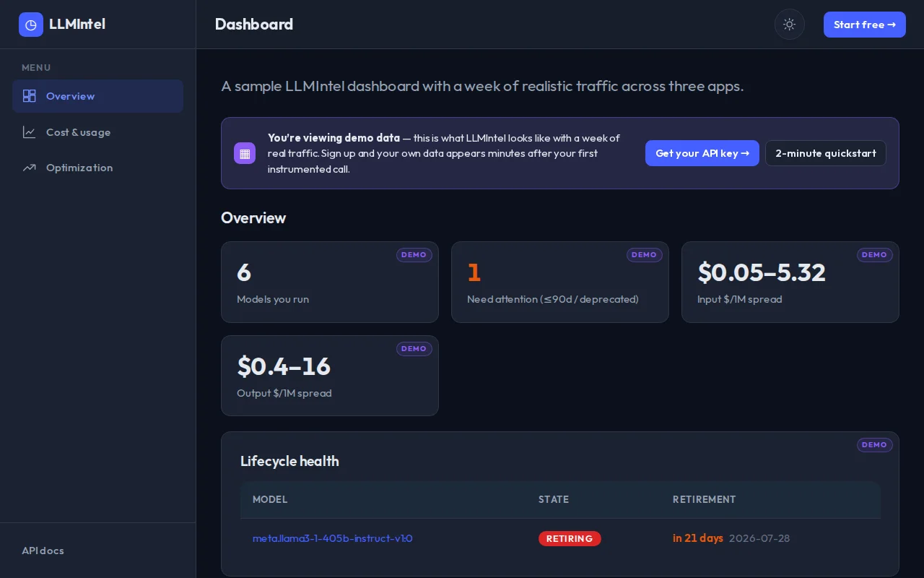Click the Cost & usage chart icon

pos(30,132)
